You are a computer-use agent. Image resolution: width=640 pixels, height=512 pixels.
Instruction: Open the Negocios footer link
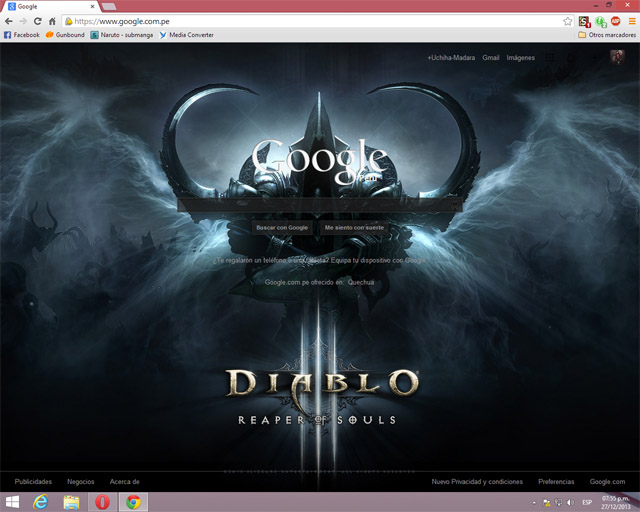tap(80, 482)
